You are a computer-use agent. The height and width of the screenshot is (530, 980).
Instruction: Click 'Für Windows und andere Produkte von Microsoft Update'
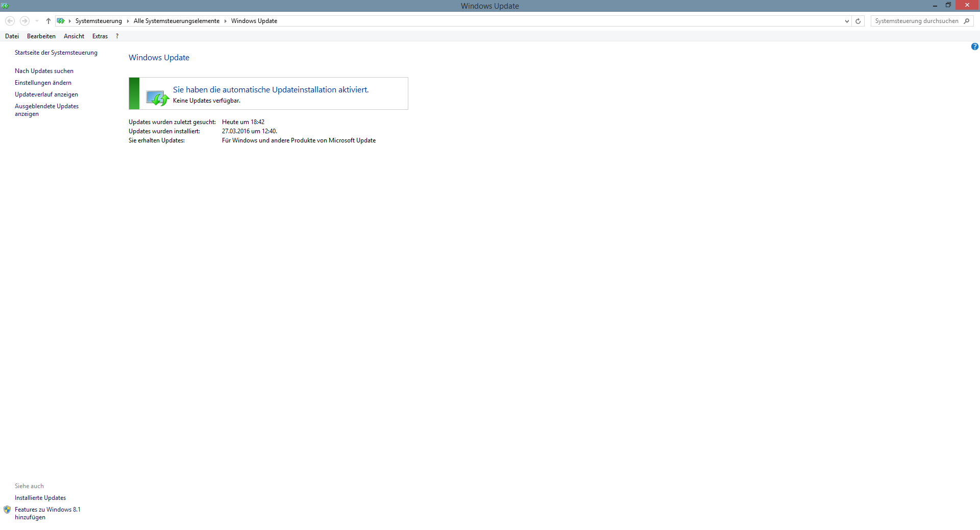point(299,140)
